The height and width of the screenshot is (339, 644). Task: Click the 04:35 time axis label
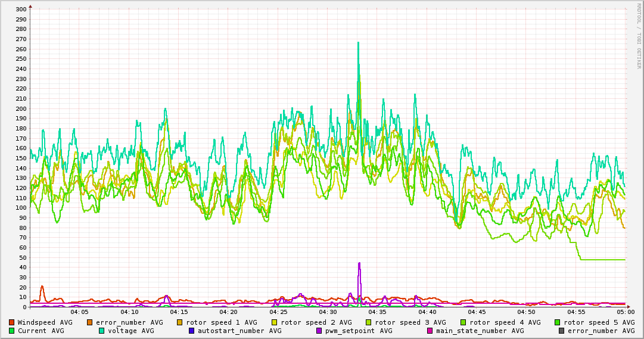(x=378, y=312)
